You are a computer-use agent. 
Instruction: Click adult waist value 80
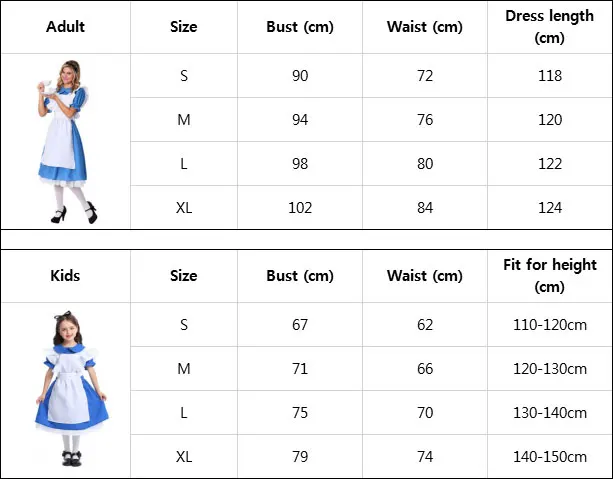point(425,163)
